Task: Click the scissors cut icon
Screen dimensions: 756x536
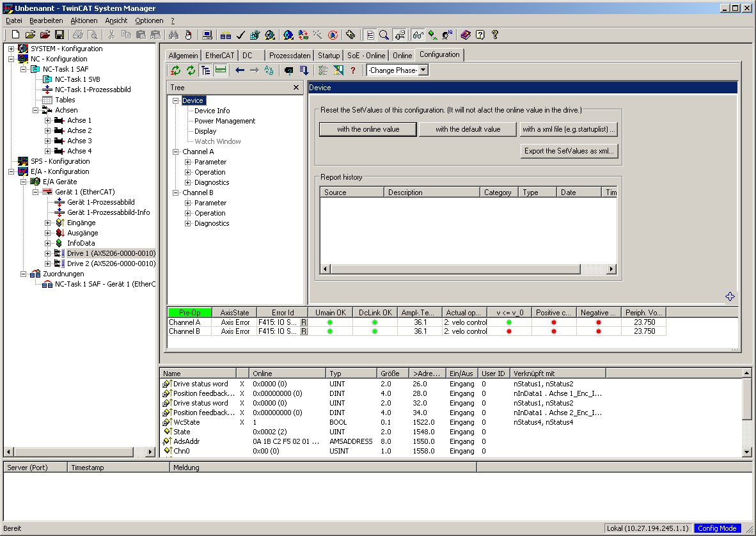Action: [x=111, y=35]
